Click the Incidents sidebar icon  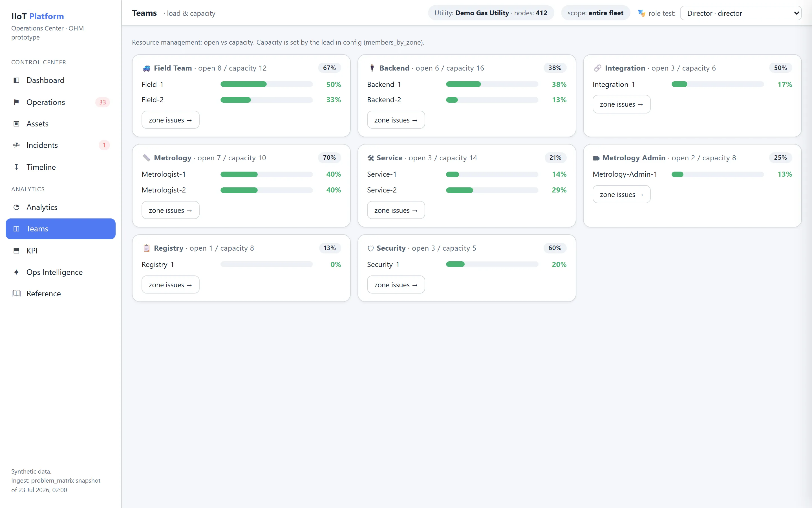pos(16,145)
